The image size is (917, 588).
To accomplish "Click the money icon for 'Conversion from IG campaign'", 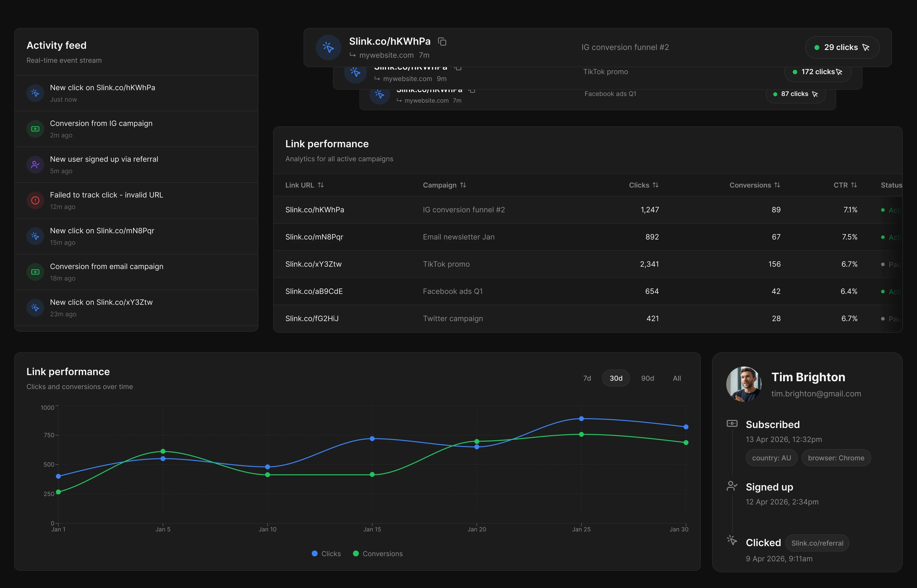I will pyautogui.click(x=35, y=129).
